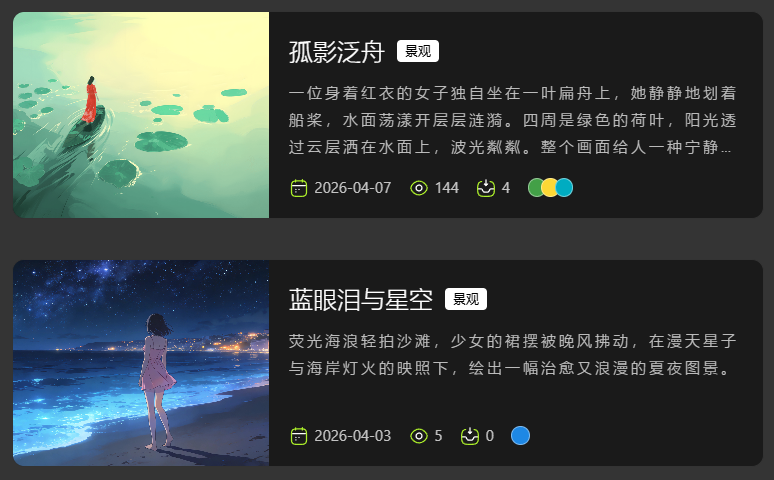
Task: Click the 孤影泛舟 title
Action: [336, 51]
